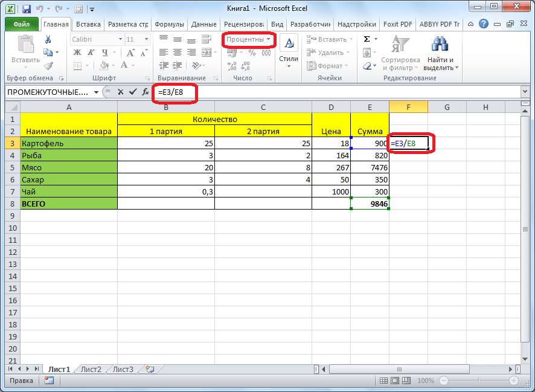This screenshot has height=392, width=535.
Task: Cancel formula entry with the X icon
Action: (x=121, y=92)
